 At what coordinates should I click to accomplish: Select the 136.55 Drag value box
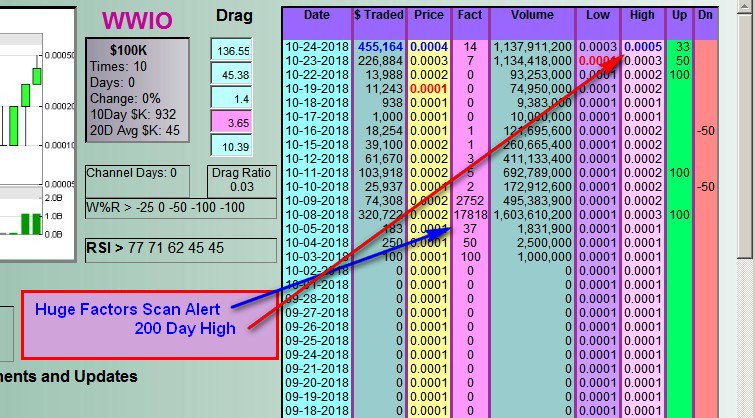(232, 50)
